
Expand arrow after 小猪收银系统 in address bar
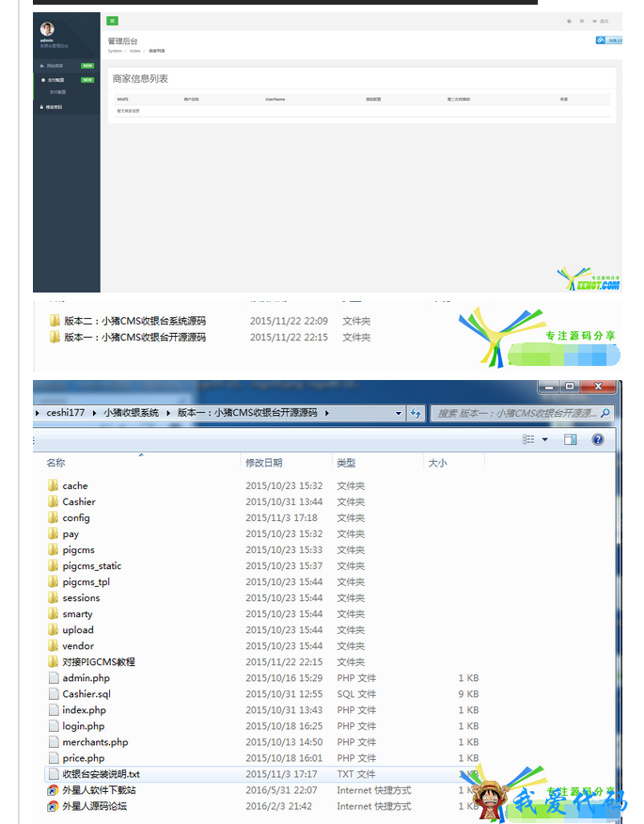168,413
